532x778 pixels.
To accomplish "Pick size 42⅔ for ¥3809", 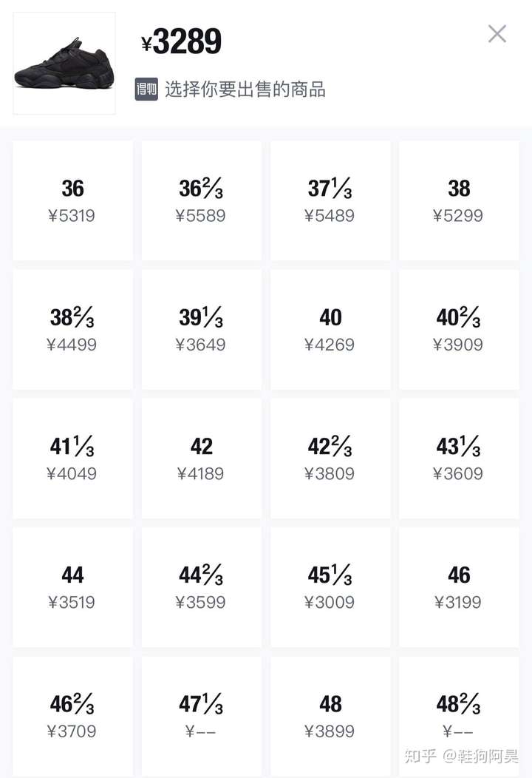I will (x=330, y=459).
